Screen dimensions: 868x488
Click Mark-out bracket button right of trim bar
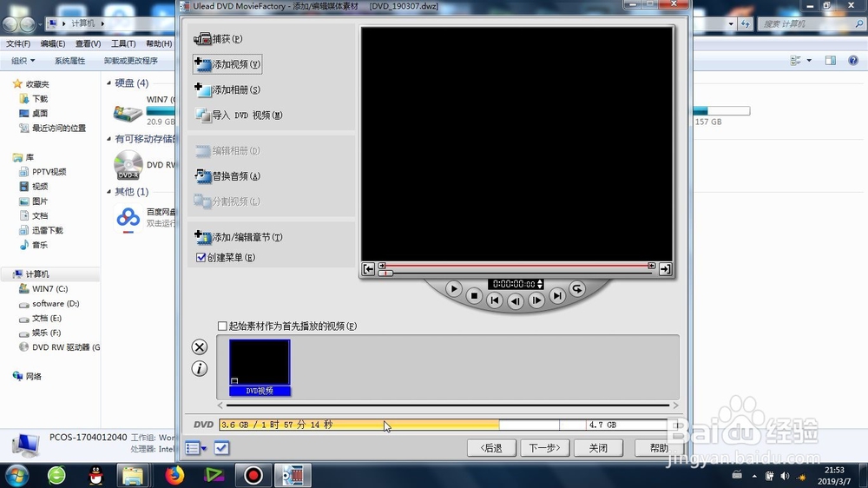point(665,269)
